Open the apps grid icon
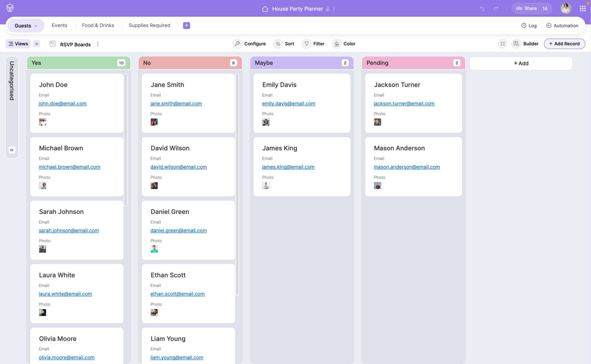The image size is (591, 364). click(x=582, y=9)
